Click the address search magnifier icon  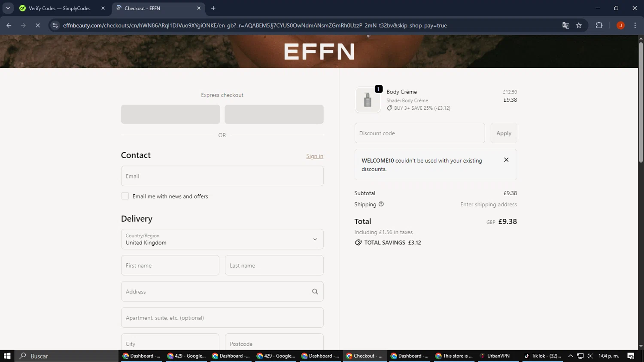[315, 291]
